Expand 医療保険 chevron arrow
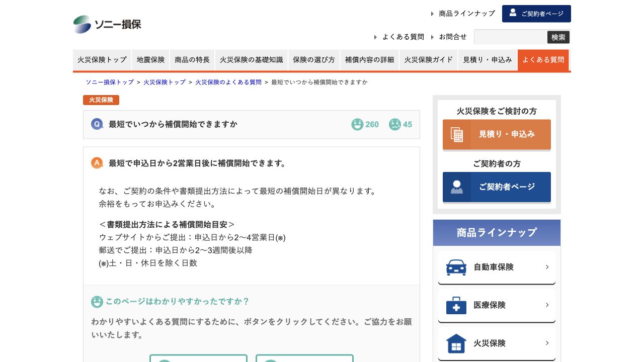This screenshot has height=362, width=644. pos(547,305)
